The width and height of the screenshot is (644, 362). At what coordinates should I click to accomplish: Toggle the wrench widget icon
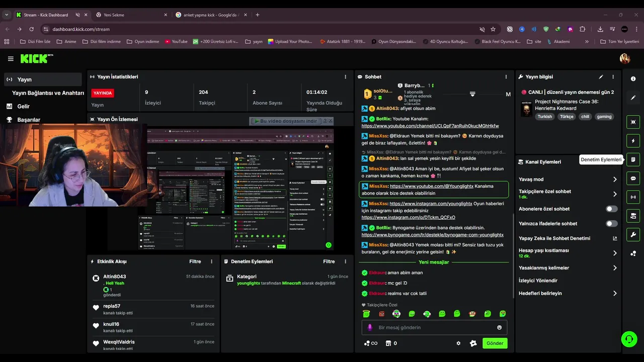[633, 235]
